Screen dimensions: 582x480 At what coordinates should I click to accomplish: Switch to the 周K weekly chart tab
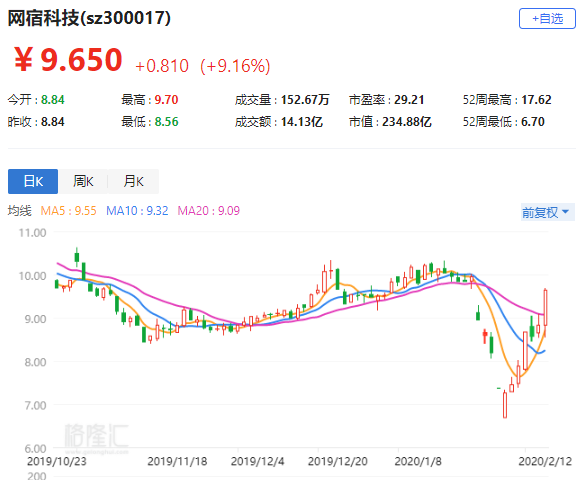coord(83,182)
